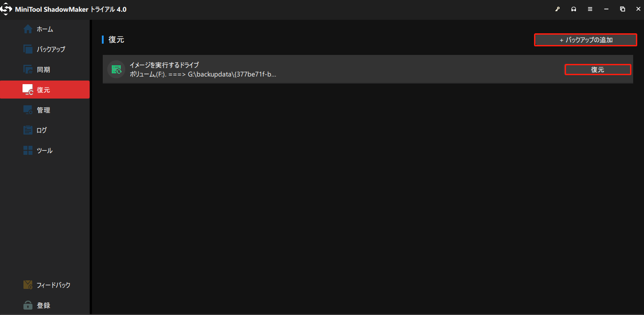The height and width of the screenshot is (315, 644).
Task: Open the ホーム sidebar icon
Action: click(x=27, y=28)
